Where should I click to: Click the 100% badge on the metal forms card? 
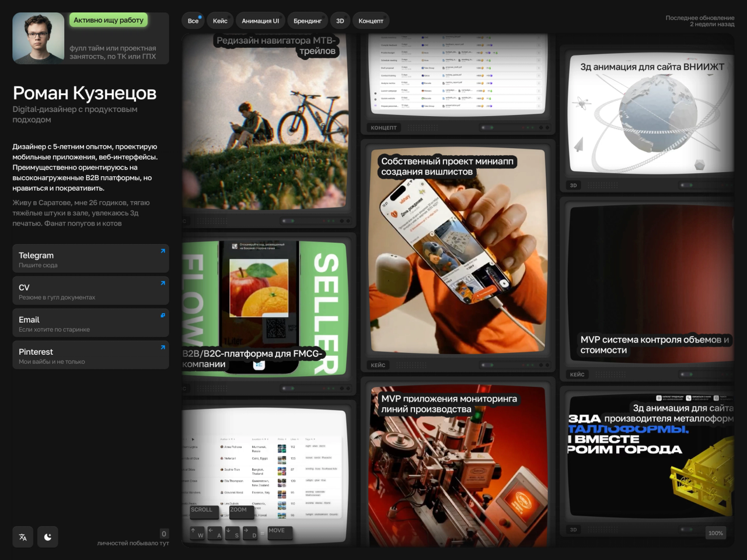coord(715,533)
